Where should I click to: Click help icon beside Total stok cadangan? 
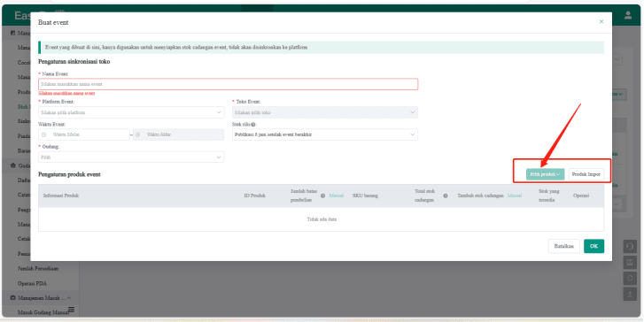point(446,196)
